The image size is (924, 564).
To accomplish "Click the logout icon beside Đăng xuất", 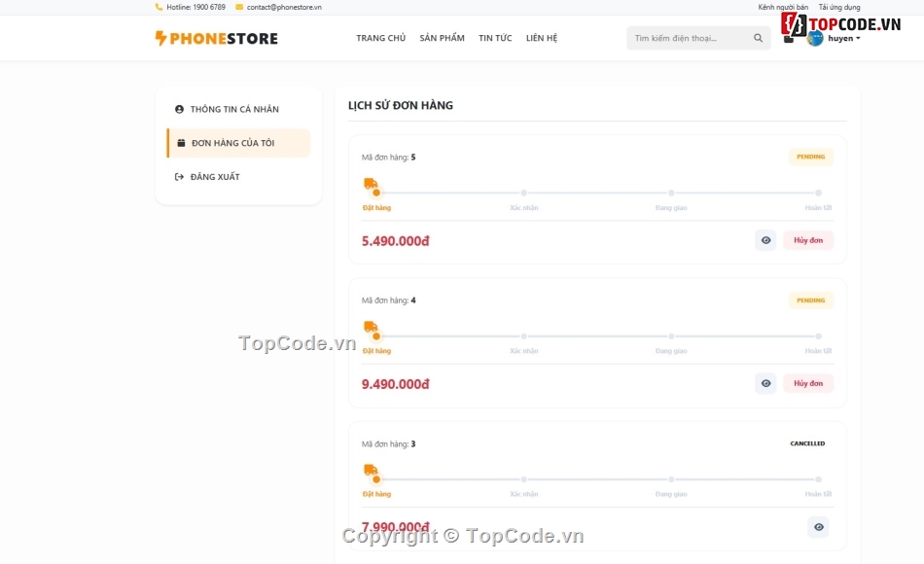I will tap(178, 176).
